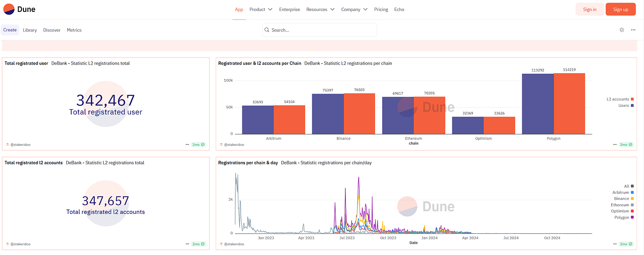Toggle Optimism series in line chart legend
This screenshot has height=255, width=644.
click(x=623, y=211)
